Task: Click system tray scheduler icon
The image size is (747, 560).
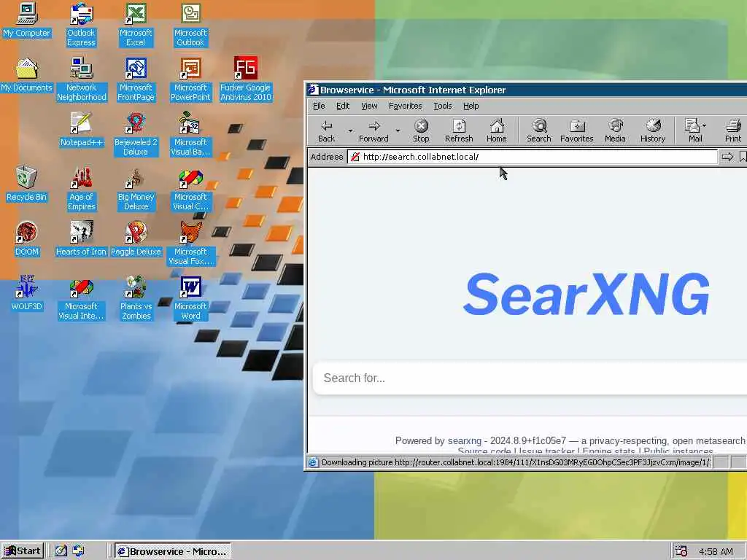Action: point(681,551)
